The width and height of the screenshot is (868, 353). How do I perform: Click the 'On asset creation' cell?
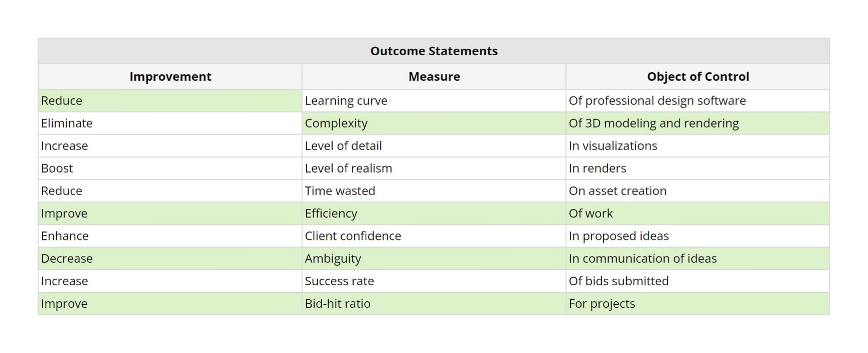point(618,191)
